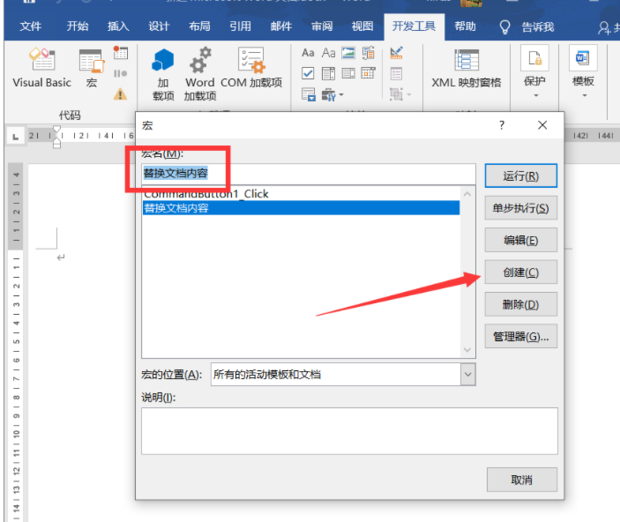The image size is (620, 522).
Task: Open Word 加载项 add-ins
Action: coord(200,74)
